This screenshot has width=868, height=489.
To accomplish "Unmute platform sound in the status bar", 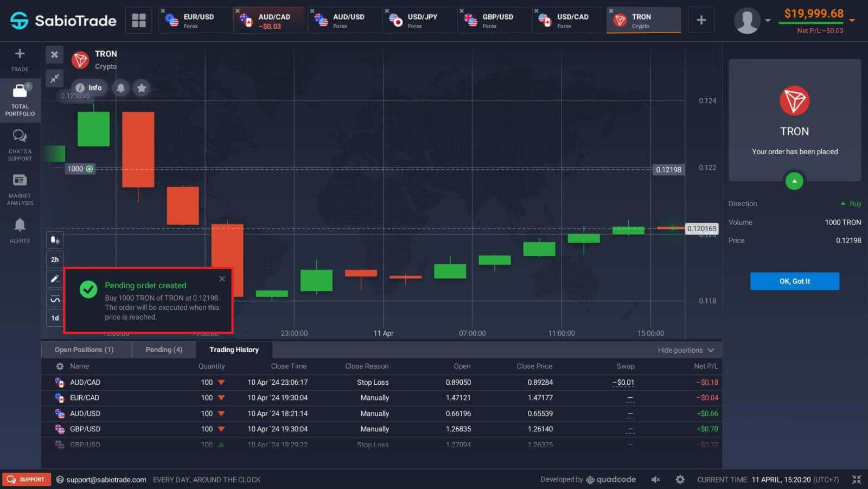I will pos(655,479).
